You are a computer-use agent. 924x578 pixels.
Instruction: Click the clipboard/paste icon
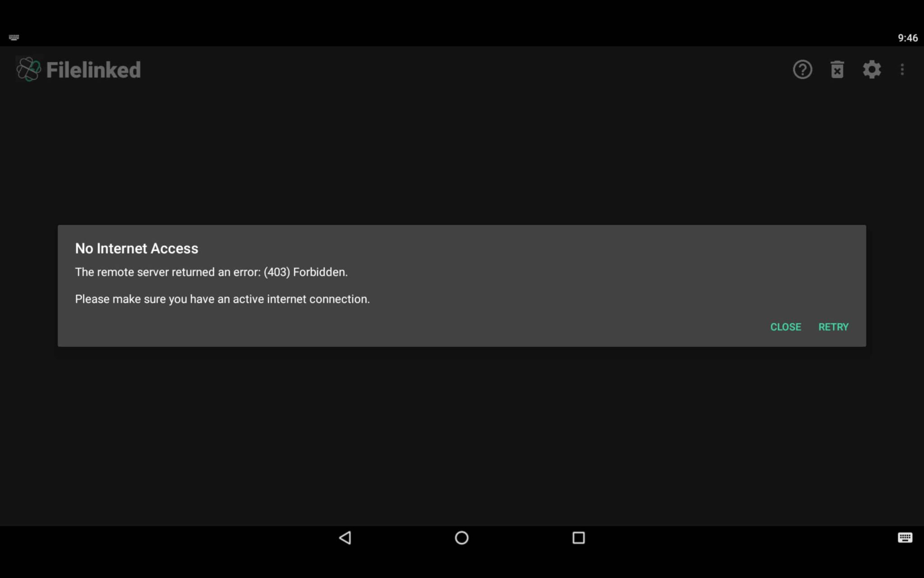(837, 69)
